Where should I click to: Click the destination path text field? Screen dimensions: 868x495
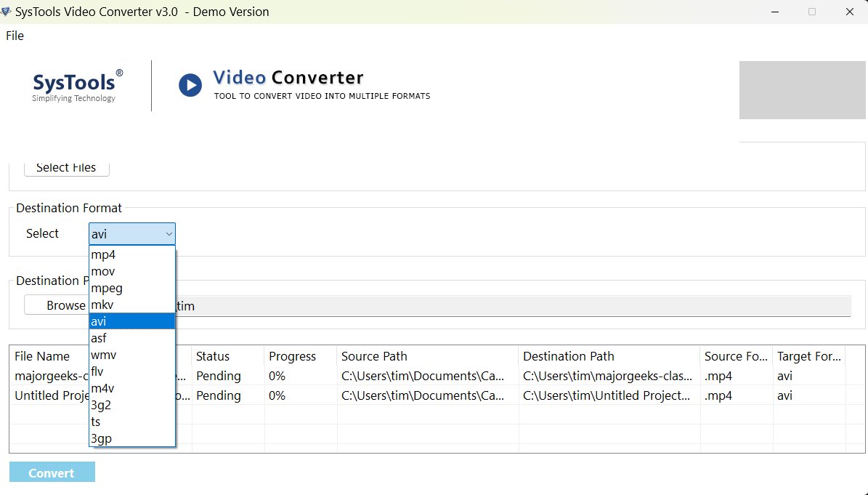coord(508,306)
